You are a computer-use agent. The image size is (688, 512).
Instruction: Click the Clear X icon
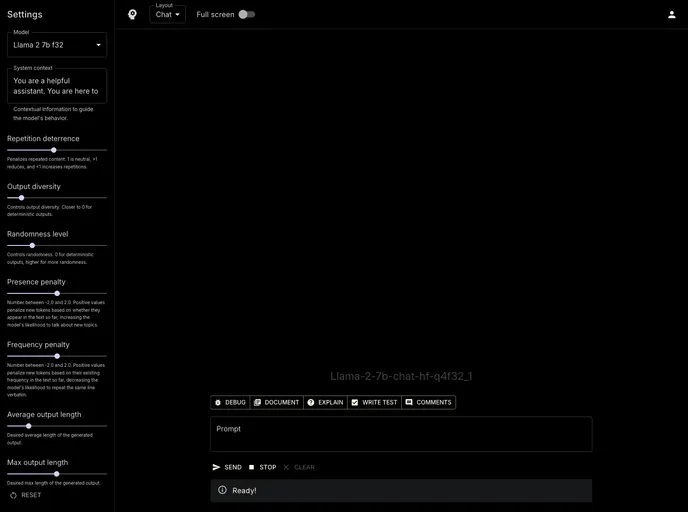286,467
